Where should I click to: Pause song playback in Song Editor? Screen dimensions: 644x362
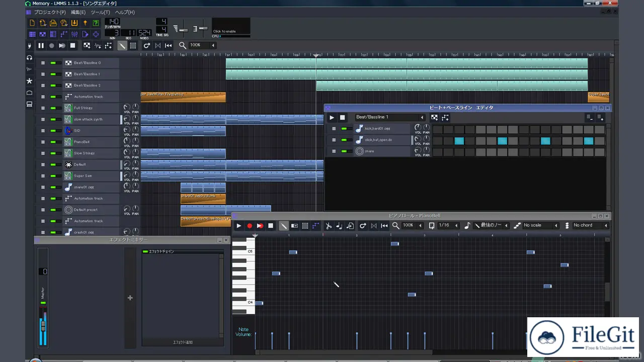41,45
